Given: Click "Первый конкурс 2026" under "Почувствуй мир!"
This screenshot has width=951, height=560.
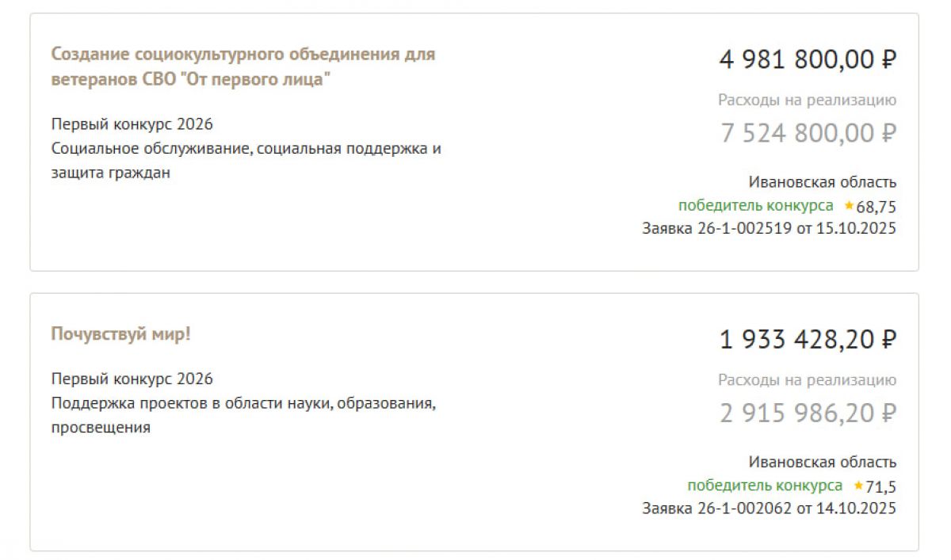Looking at the screenshot, I should (x=132, y=379).
